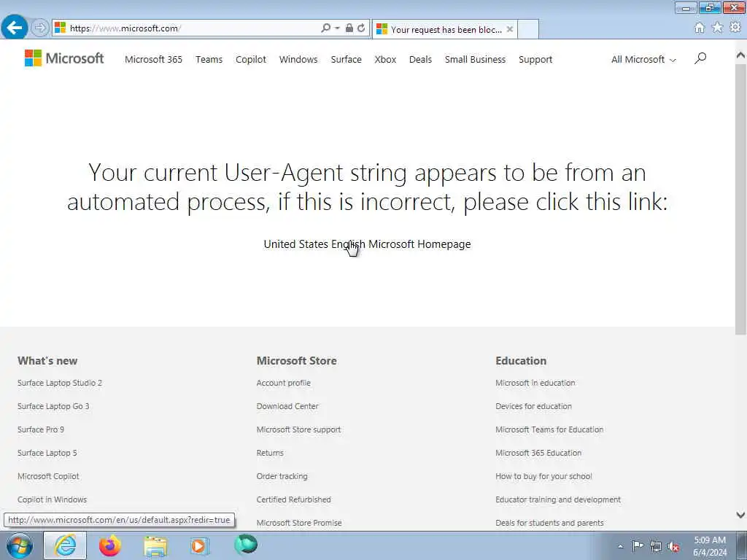The height and width of the screenshot is (560, 747).
Task: Open the Windows Start menu orb
Action: [x=20, y=545]
